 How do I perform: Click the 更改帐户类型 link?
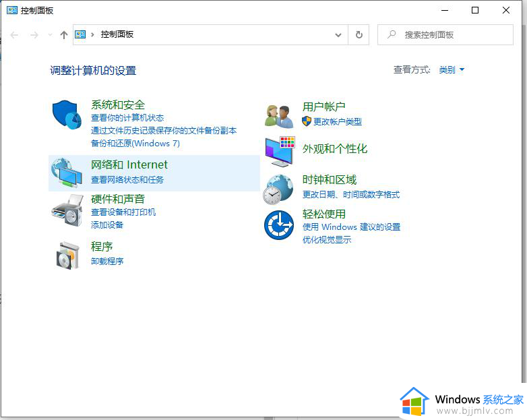[338, 122]
